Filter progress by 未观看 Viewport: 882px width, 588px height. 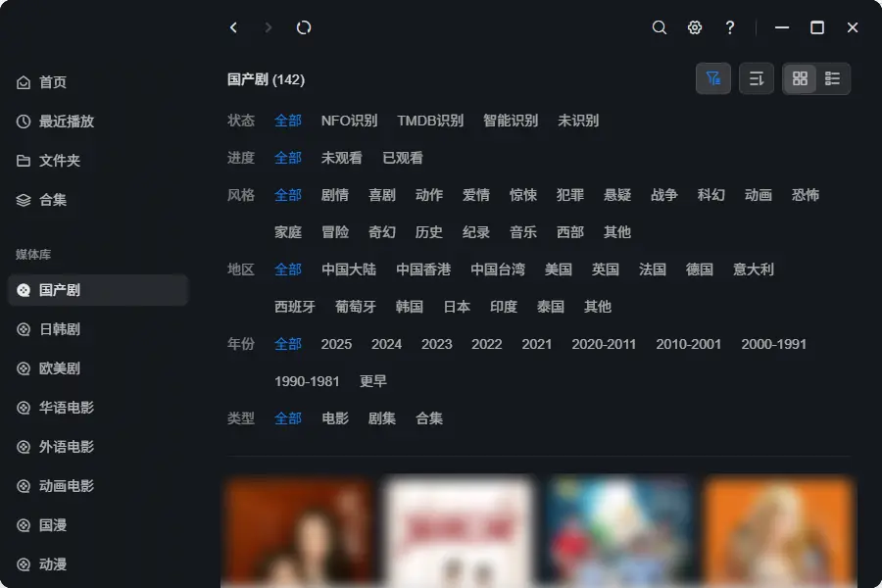pos(342,158)
